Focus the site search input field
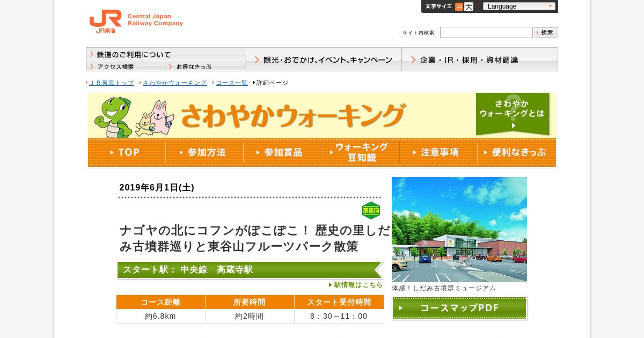This screenshot has height=338, width=644. 486,32
